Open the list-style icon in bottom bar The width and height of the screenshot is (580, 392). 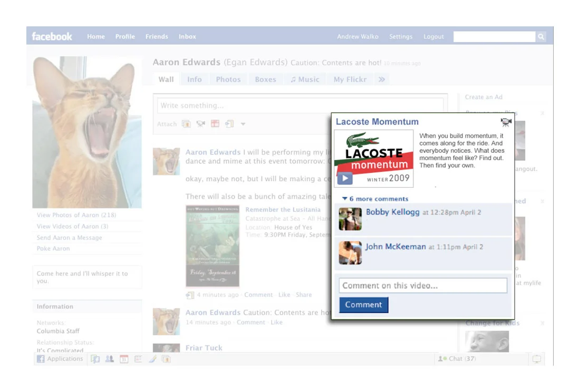click(x=138, y=359)
